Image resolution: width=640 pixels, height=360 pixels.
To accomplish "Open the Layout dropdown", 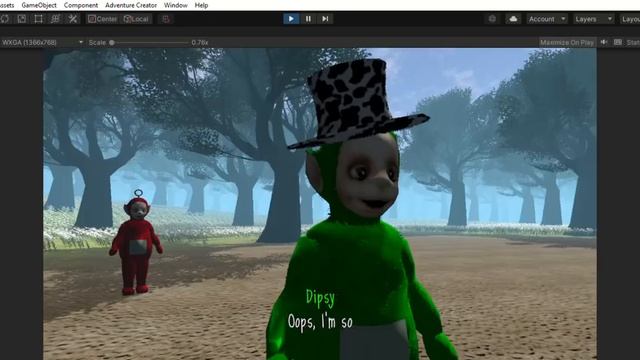I will [x=630, y=19].
